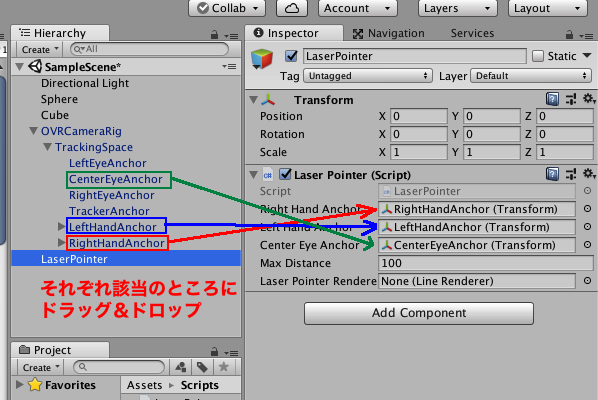Open the Transform help reference icon
The height and width of the screenshot is (400, 598).
552,100
